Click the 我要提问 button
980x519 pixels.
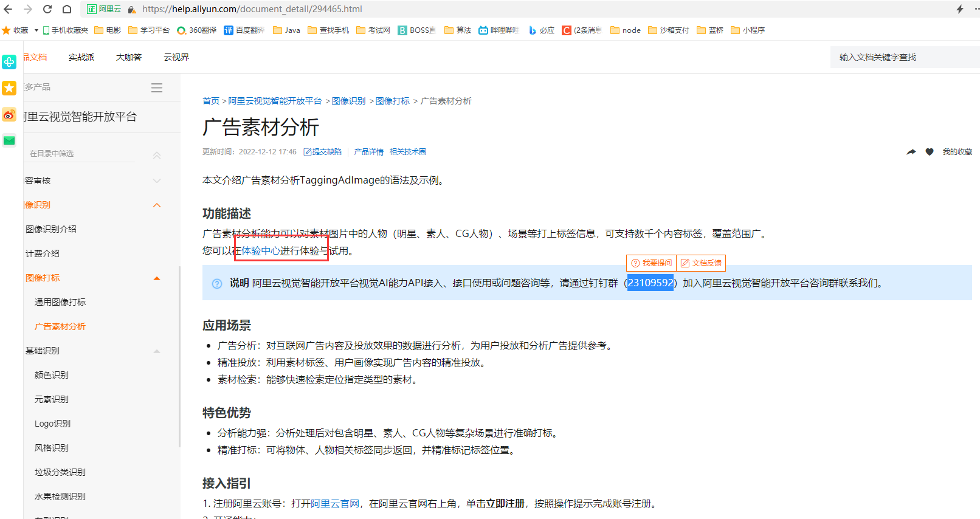coord(652,263)
